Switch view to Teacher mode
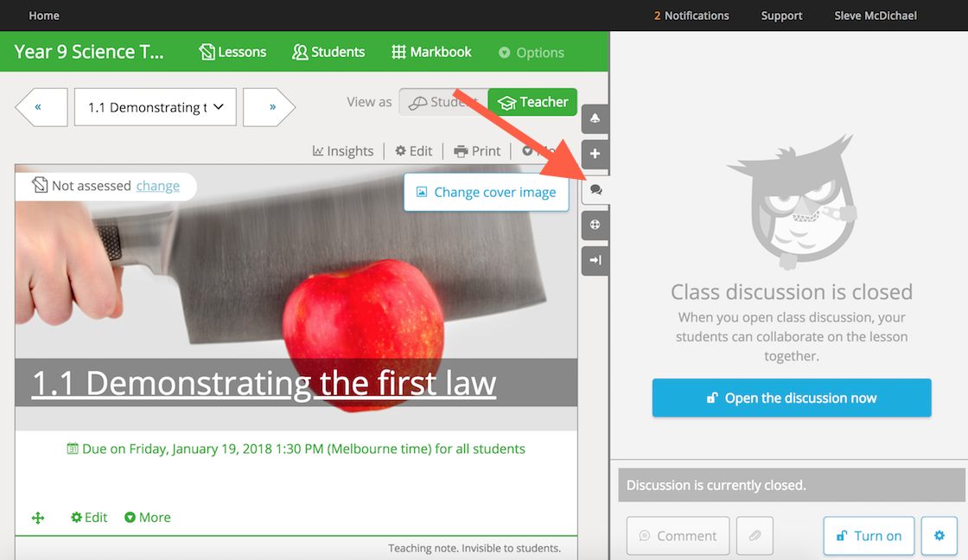 [532, 102]
